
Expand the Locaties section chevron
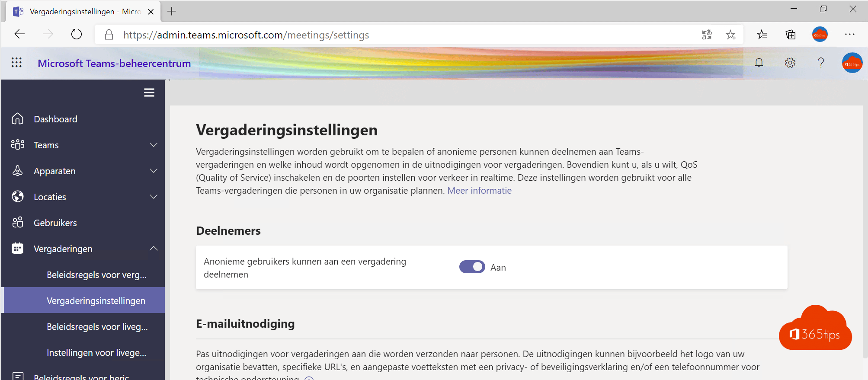154,196
